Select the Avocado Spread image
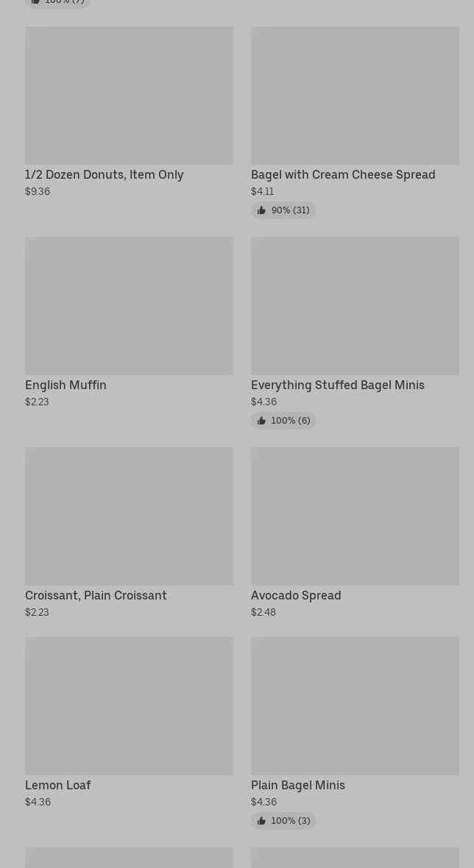 click(x=355, y=516)
